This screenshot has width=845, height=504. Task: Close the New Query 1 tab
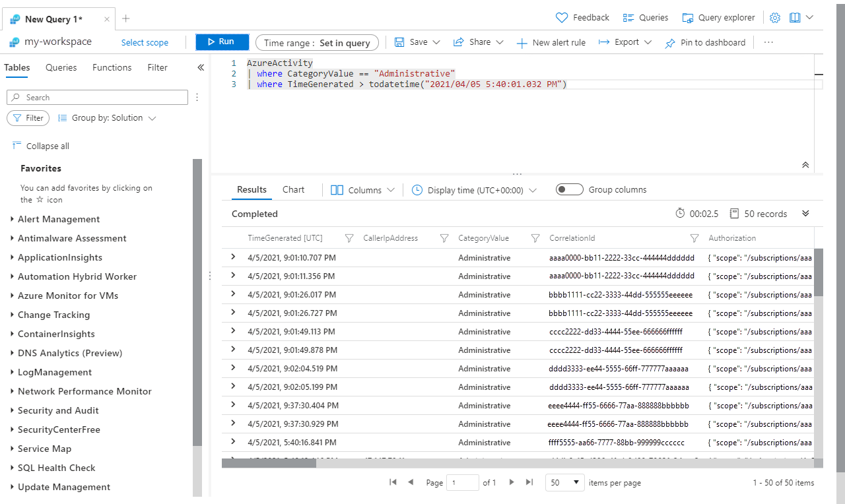[107, 19]
